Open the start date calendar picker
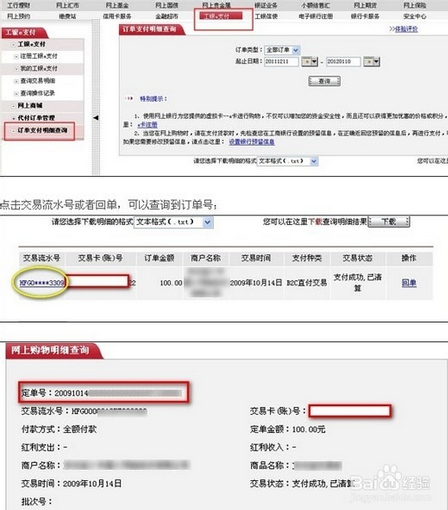The height and width of the screenshot is (510, 448). (x=309, y=62)
